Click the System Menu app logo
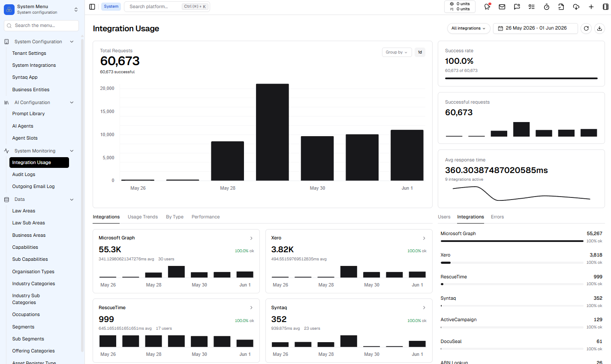Viewport: 611px width, 364px height. pos(9,9)
